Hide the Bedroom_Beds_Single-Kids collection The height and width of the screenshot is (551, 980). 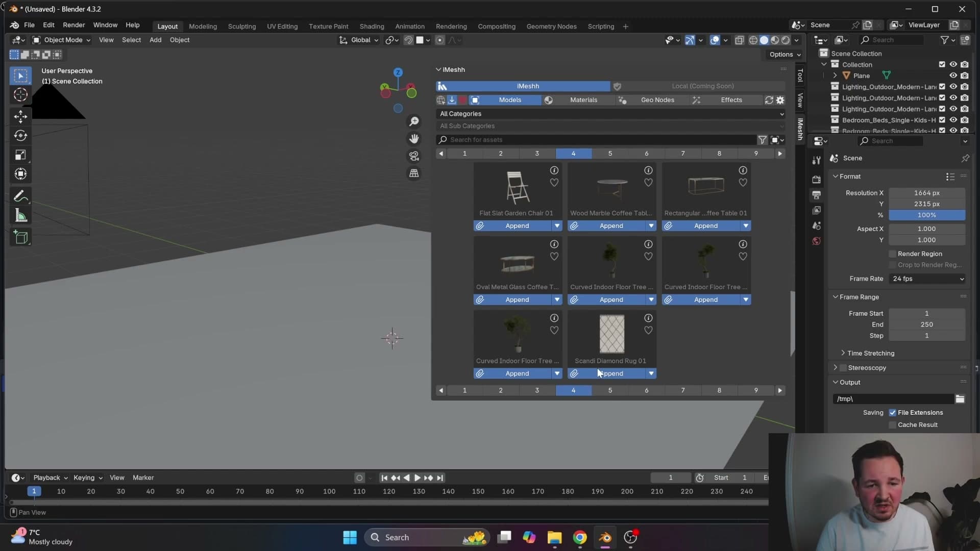point(953,120)
